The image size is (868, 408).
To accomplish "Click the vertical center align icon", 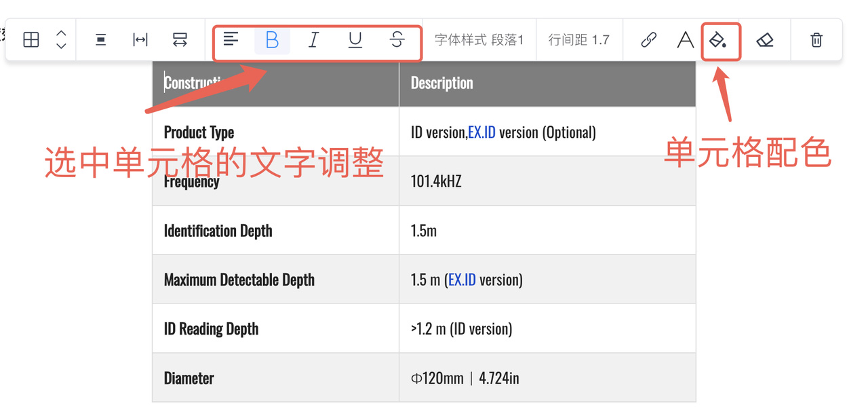I will [x=100, y=40].
